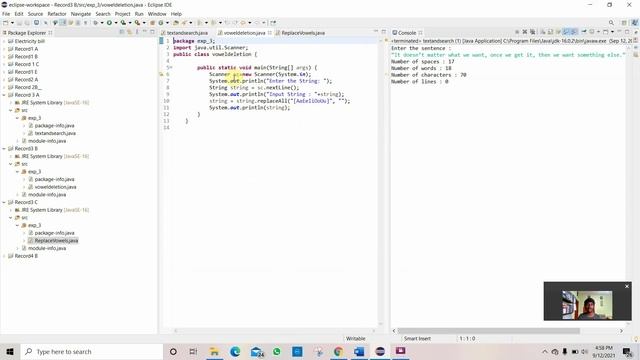Click Open Console icon in Console toolbar
Viewport: 640px width, 360px height.
tap(605, 32)
